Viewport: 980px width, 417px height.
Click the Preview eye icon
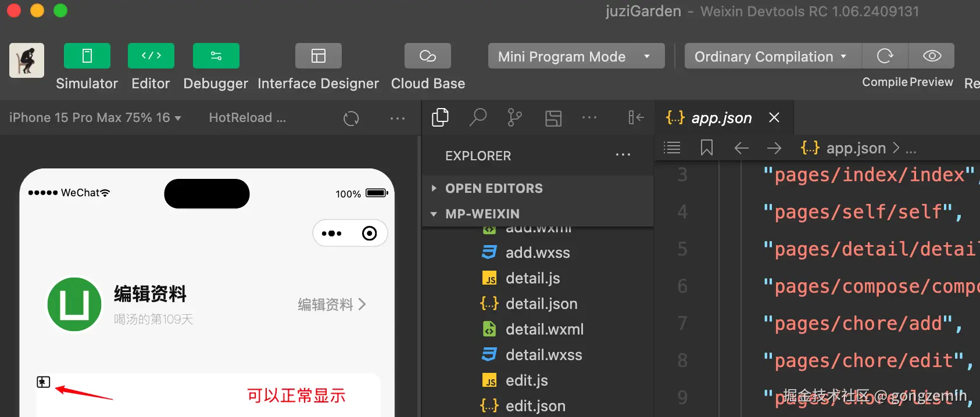(932, 56)
